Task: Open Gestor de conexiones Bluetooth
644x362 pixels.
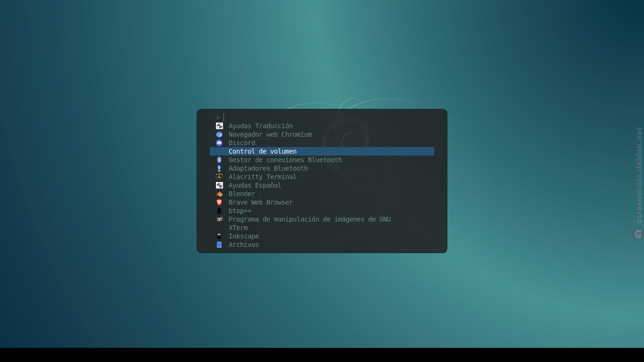Action: point(322,160)
